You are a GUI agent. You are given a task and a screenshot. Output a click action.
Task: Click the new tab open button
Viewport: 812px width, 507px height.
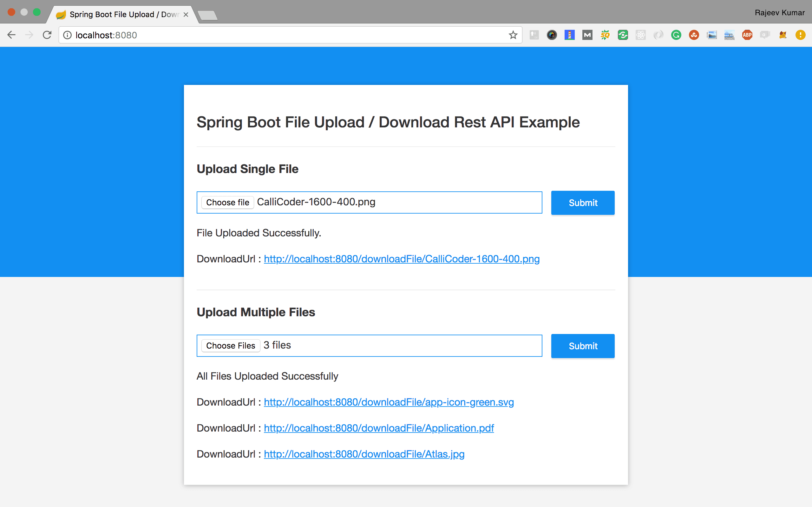pyautogui.click(x=207, y=15)
